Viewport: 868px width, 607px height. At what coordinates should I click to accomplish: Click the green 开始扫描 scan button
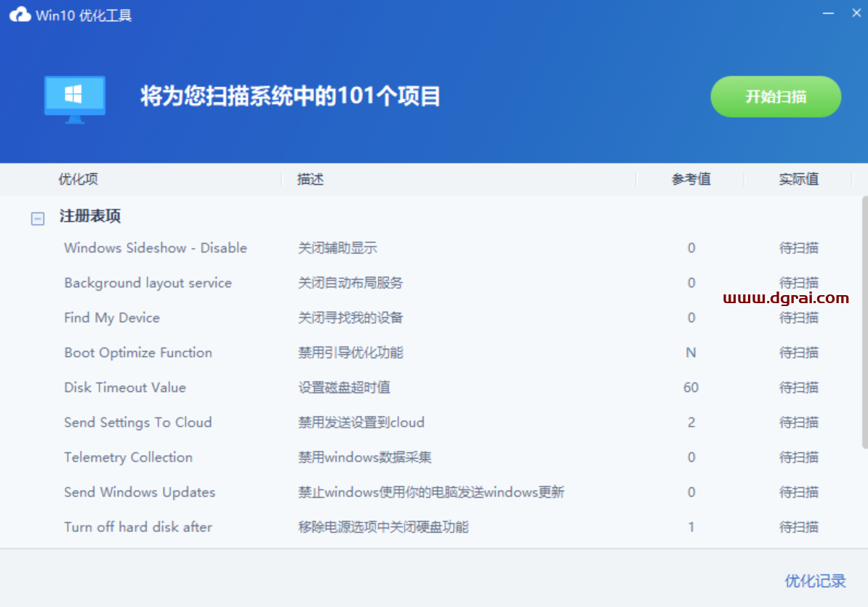(x=775, y=97)
